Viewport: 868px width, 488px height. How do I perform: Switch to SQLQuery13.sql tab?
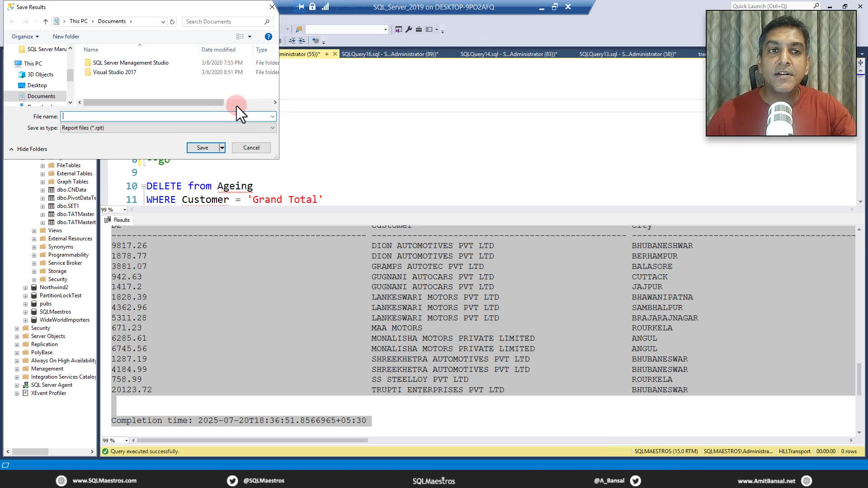click(x=627, y=54)
